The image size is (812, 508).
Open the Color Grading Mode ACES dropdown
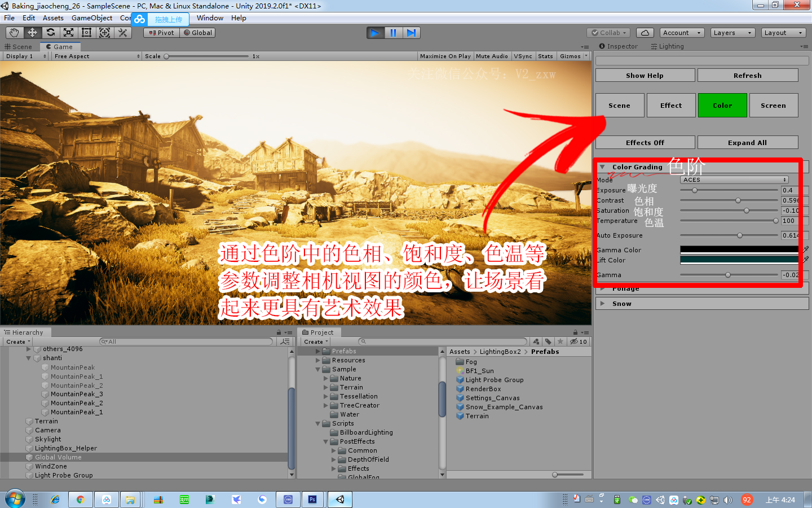(x=734, y=179)
